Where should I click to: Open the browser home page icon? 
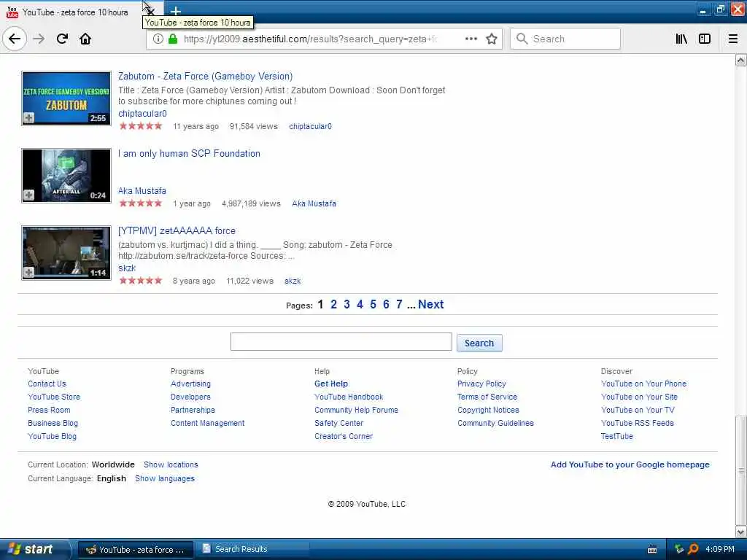point(85,39)
